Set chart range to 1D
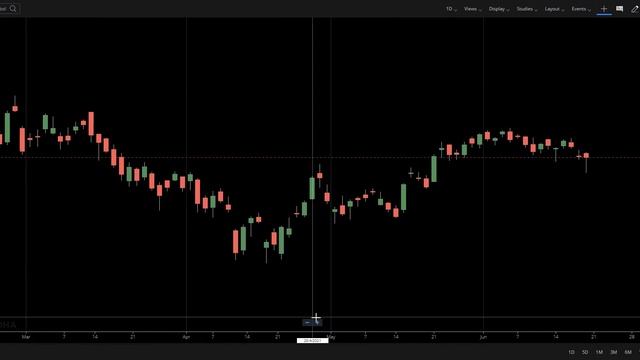This screenshot has height=360, width=640. (571, 352)
